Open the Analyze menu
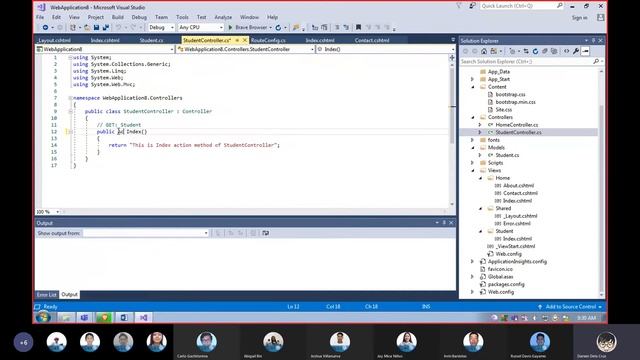Image resolution: width=640 pixels, height=360 pixels. tap(223, 17)
